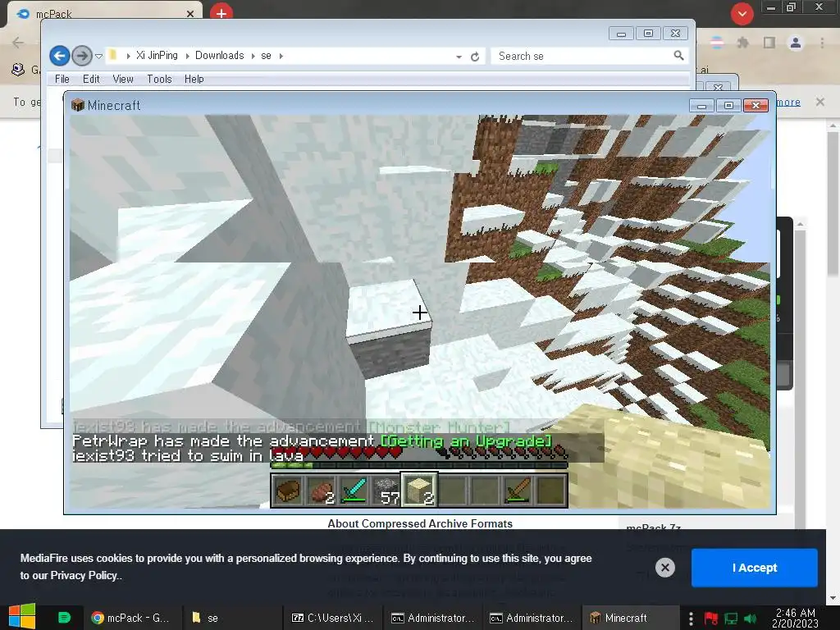
Task: Expand address bar previous locations dropdown
Action: [x=459, y=57]
